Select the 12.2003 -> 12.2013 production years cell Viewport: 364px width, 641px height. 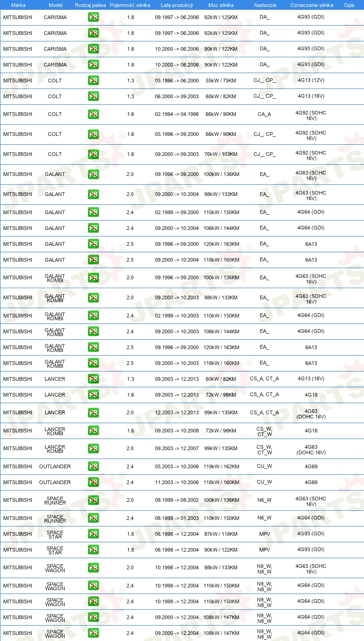177,412
